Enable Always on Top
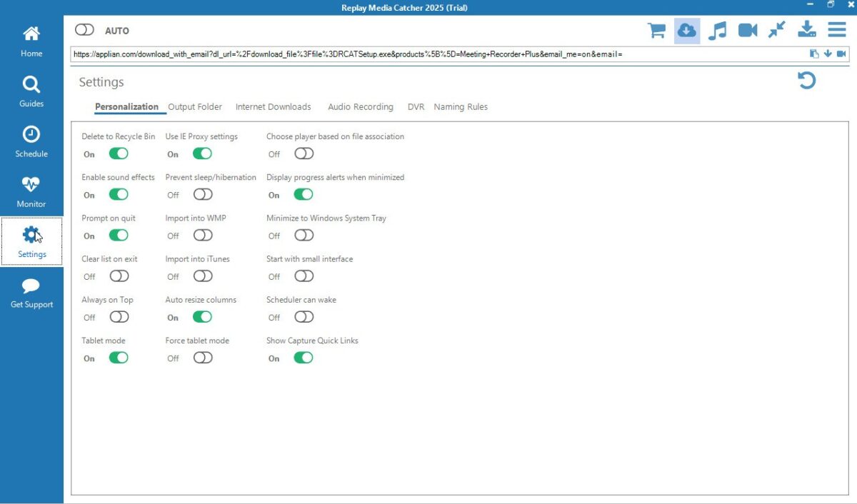857x504 pixels. 119,317
